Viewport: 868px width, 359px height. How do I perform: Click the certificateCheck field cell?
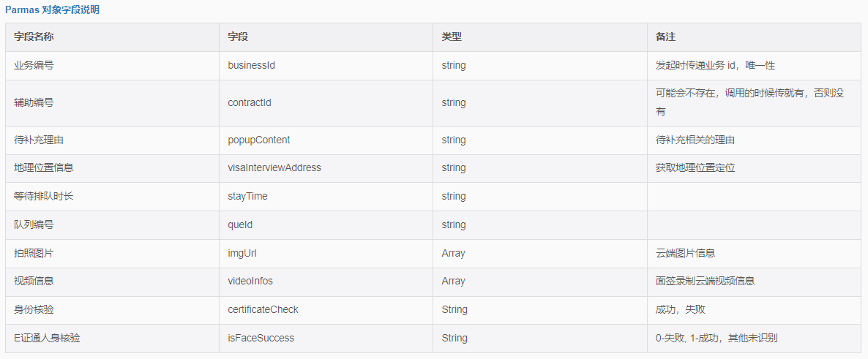(x=326, y=310)
